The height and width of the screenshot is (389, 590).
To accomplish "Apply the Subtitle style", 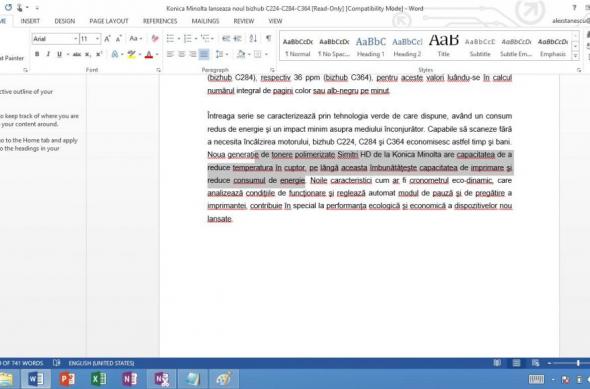I will [480, 46].
